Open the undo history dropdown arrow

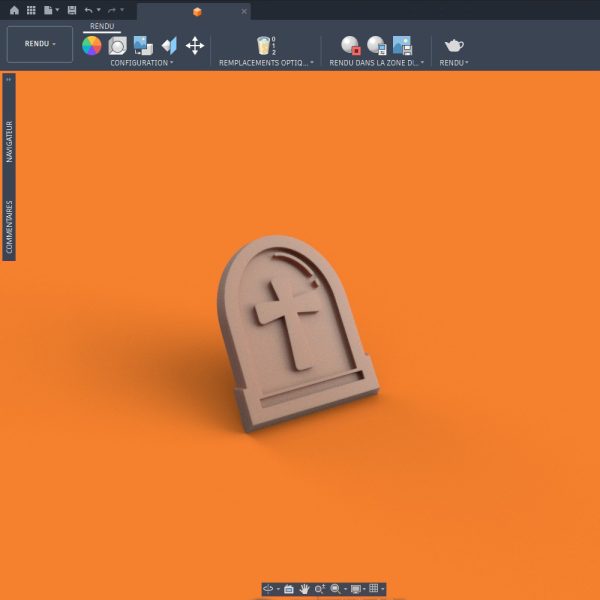(x=99, y=10)
